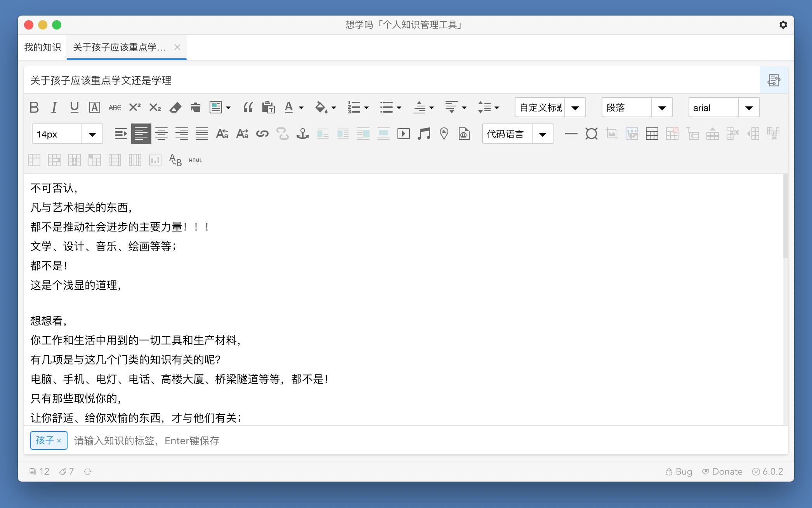This screenshot has height=508, width=812.
Task: Insert a table with the grid icon
Action: tap(652, 134)
